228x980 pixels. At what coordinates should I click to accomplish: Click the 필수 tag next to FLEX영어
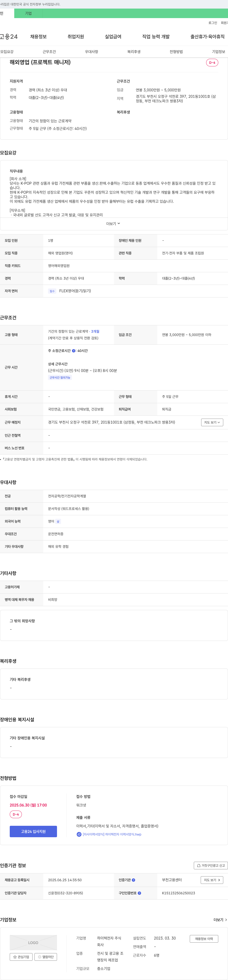coord(52,291)
